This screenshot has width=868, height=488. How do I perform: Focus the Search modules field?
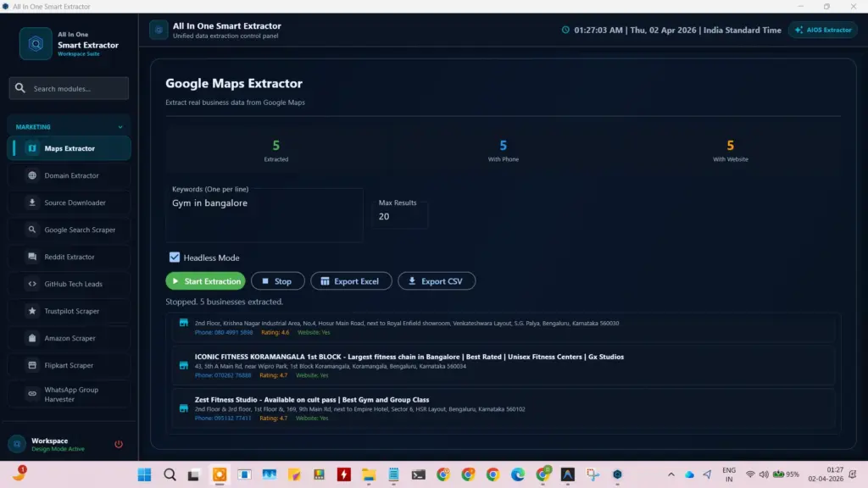(69, 88)
